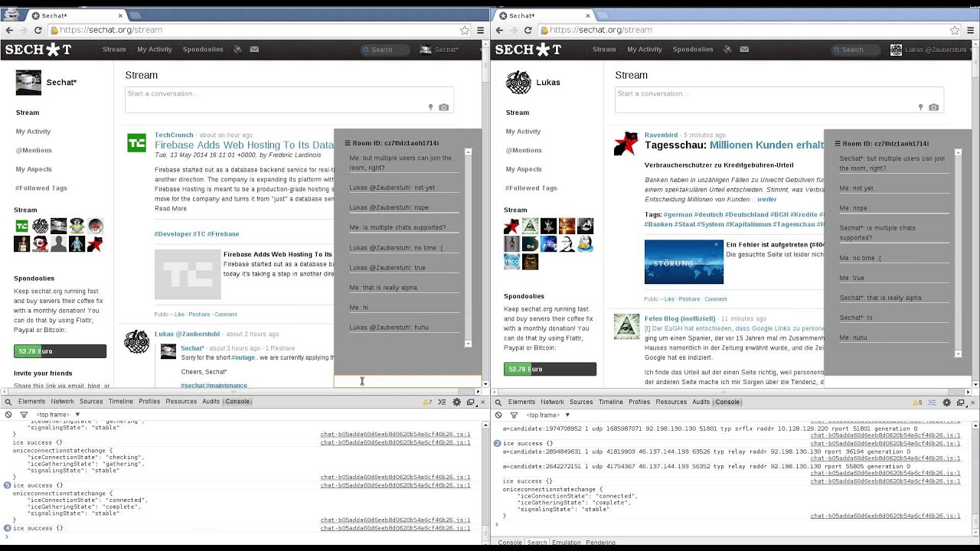The width and height of the screenshot is (980, 551).
Task: Click donation progress bar in right sidebar
Action: pos(550,369)
